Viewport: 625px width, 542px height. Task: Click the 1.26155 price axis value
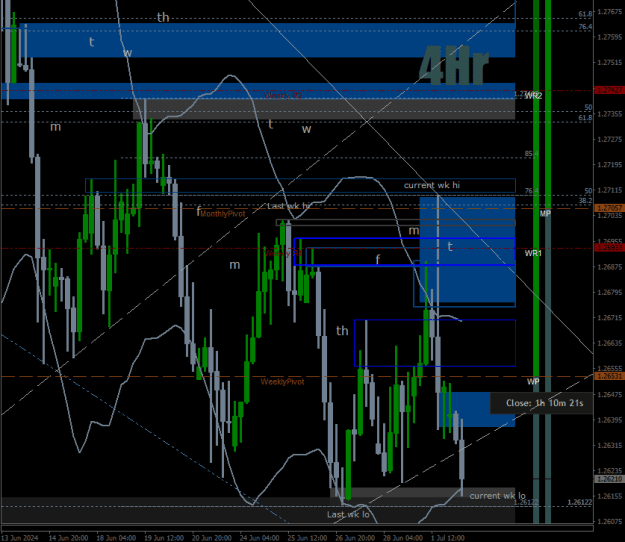[610, 496]
